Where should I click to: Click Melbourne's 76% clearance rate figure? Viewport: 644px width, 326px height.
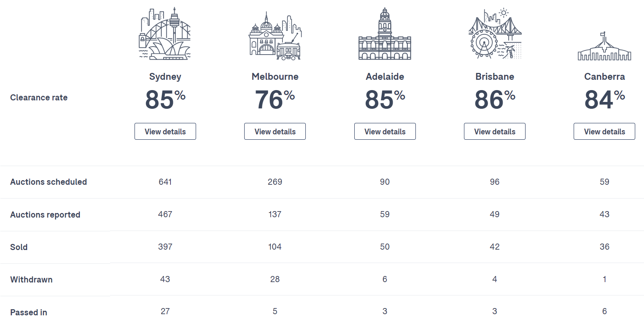tap(275, 99)
